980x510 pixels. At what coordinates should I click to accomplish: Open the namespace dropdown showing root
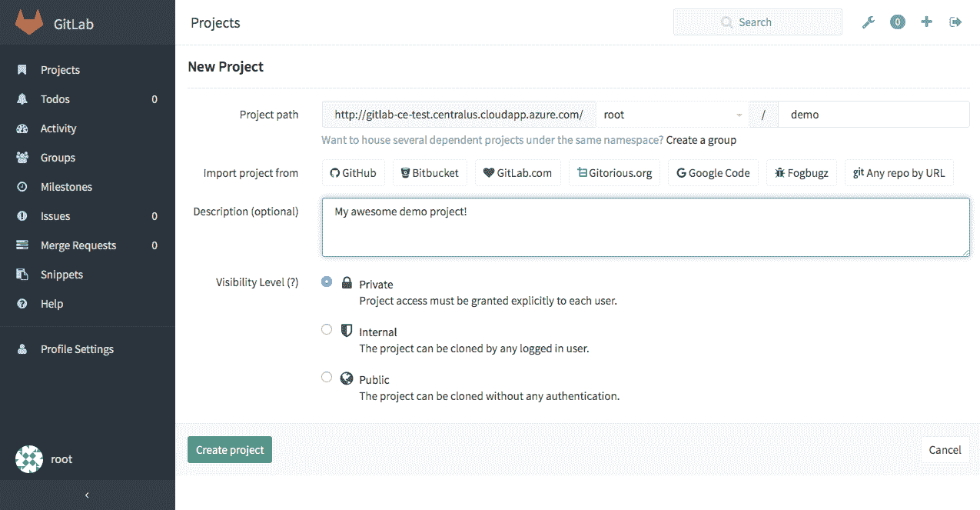pos(673,114)
